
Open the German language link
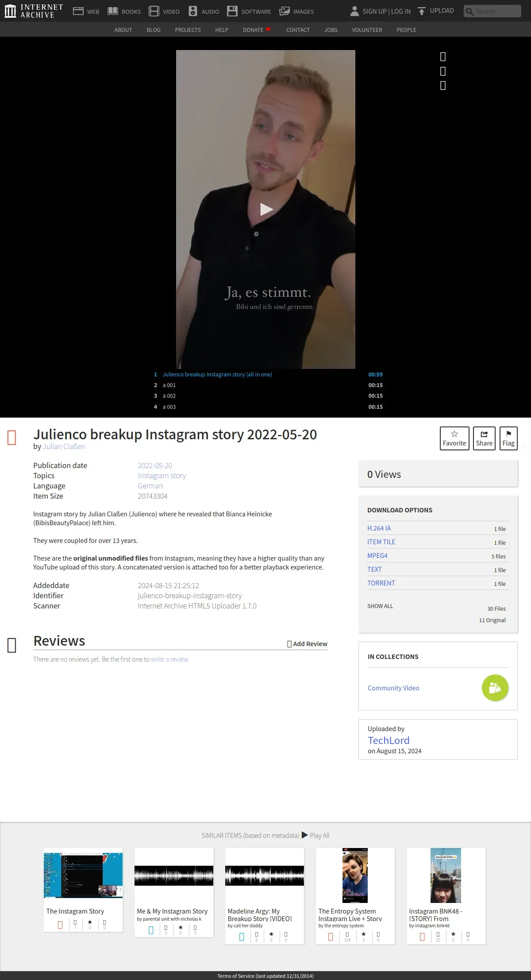[x=150, y=486]
